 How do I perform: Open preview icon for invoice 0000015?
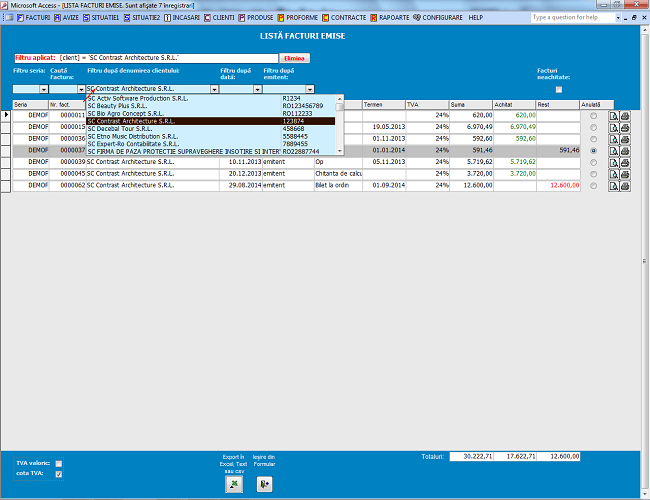pos(614,128)
